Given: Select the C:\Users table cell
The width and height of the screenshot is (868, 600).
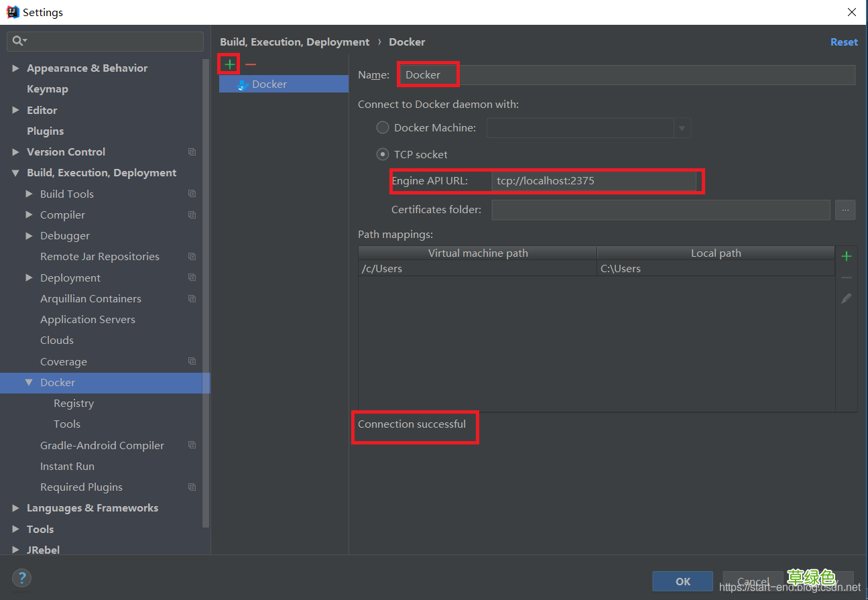Looking at the screenshot, I should pos(716,269).
